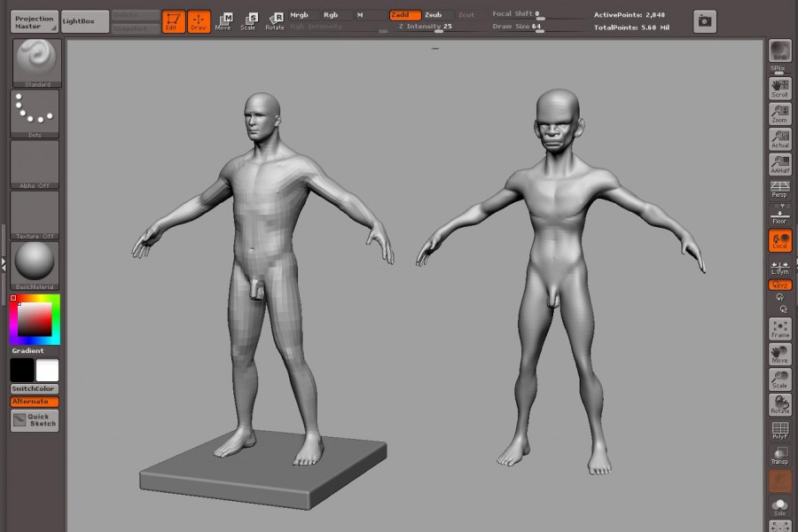The image size is (798, 532).
Task: Click the Scroll hand icon in right shelf
Action: pyautogui.click(x=779, y=88)
